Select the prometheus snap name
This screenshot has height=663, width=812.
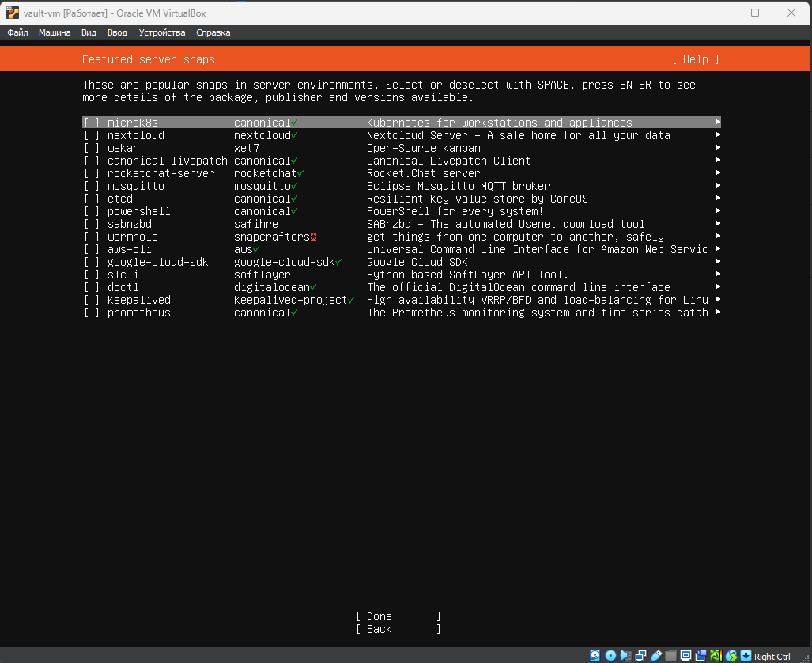[139, 313]
